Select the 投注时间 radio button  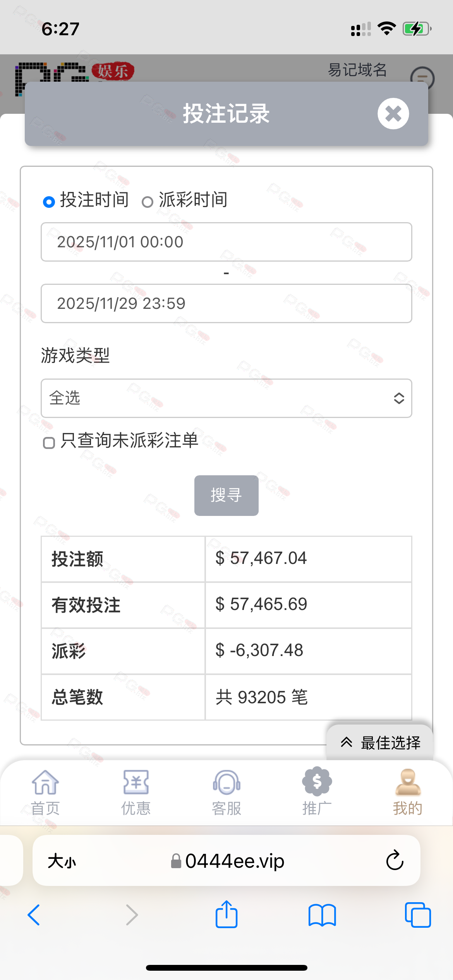(x=49, y=202)
